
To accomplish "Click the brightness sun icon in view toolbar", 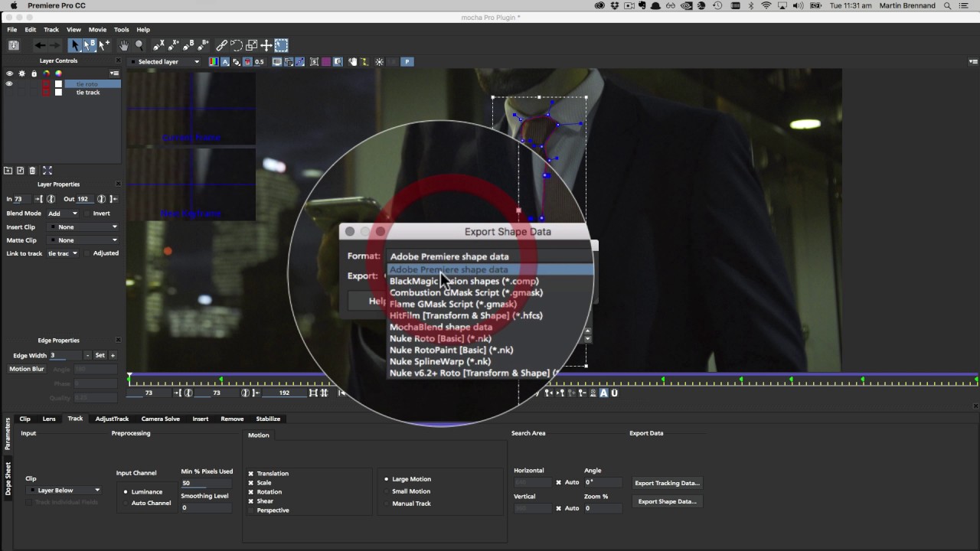I will click(x=380, y=62).
